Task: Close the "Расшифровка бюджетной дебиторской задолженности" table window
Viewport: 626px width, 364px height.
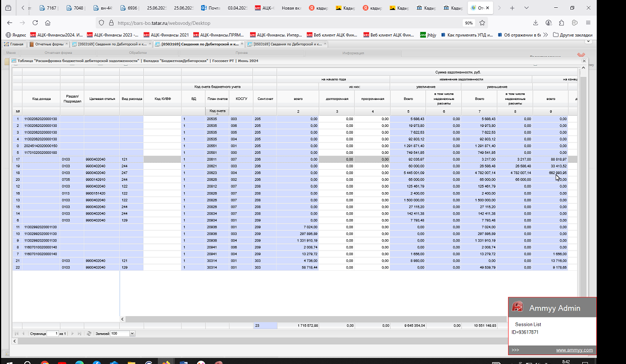Action: point(584,61)
